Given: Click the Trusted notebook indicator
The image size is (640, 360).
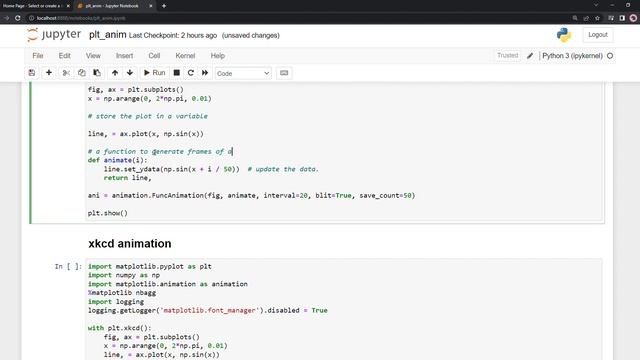Looking at the screenshot, I should pos(507,56).
